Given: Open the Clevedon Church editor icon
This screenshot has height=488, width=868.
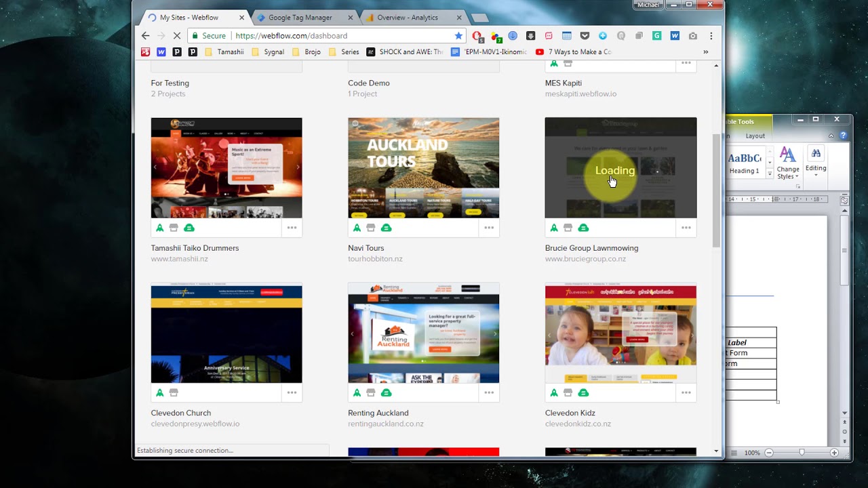Looking at the screenshot, I should pyautogui.click(x=174, y=392).
